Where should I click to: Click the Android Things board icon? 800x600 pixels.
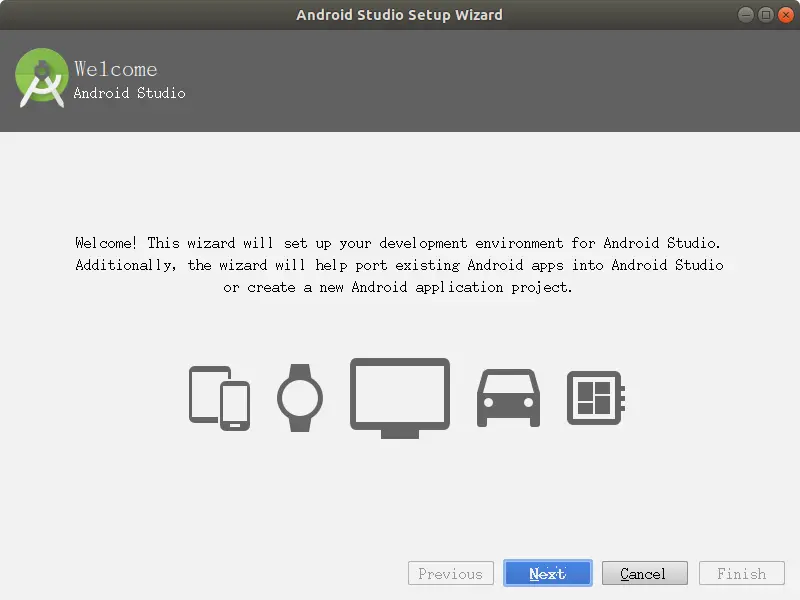pyautogui.click(x=596, y=398)
